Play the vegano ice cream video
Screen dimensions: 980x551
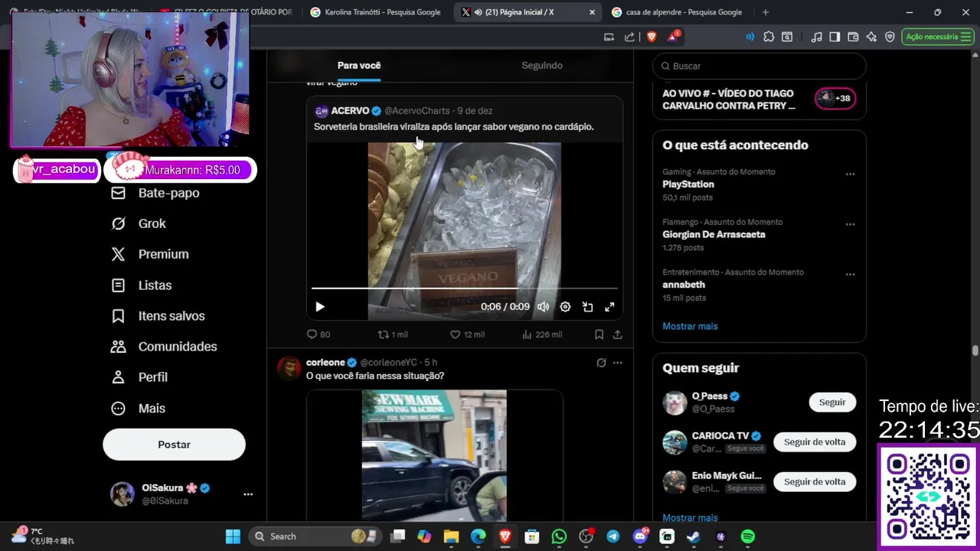(320, 307)
